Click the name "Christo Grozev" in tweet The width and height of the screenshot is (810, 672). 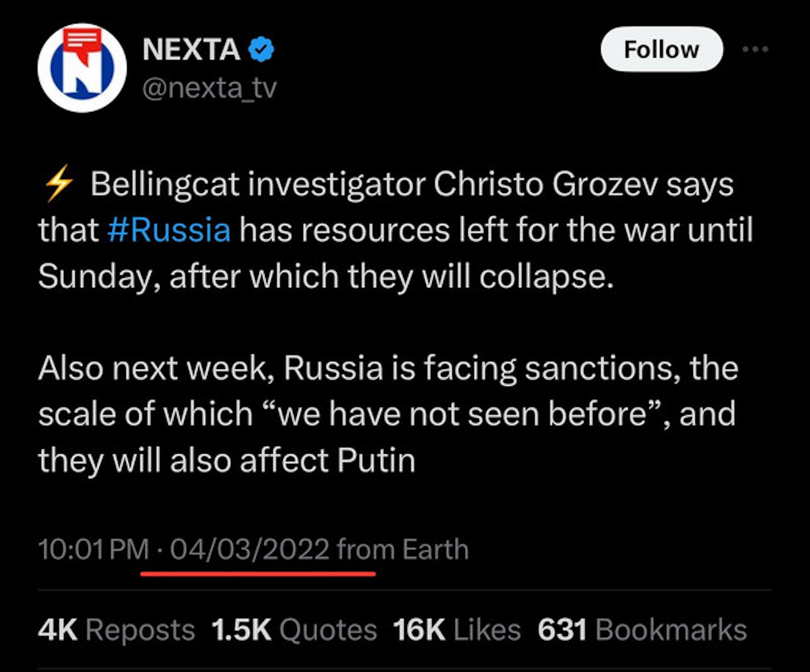[x=545, y=184]
